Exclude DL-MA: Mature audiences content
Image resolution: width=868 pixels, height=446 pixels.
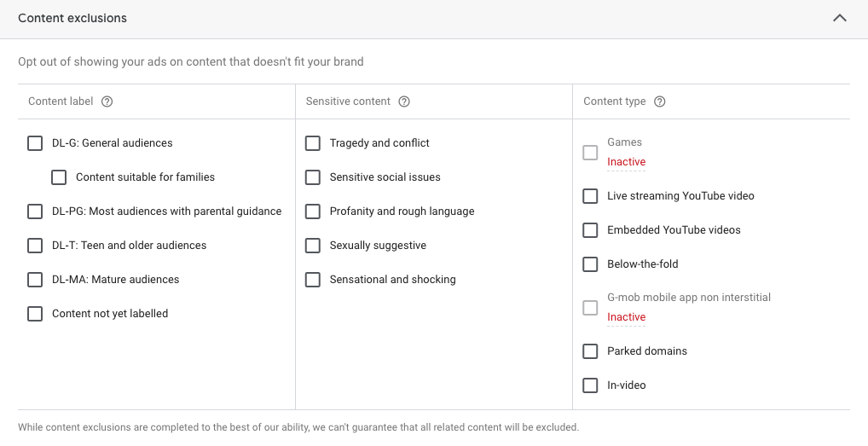pos(35,280)
